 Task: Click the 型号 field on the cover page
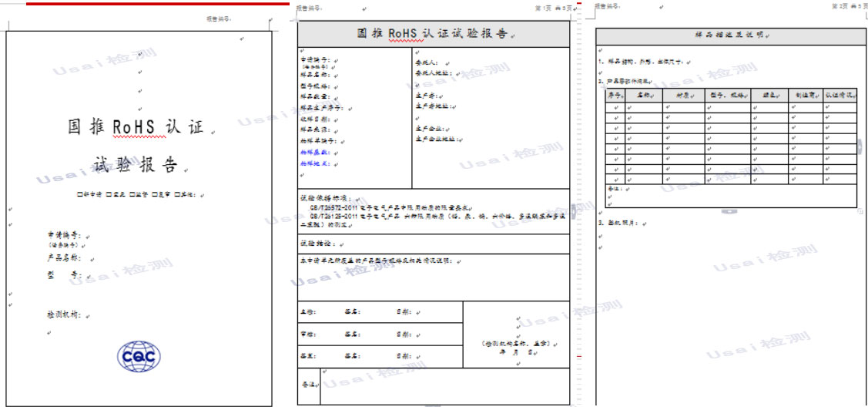click(x=65, y=274)
